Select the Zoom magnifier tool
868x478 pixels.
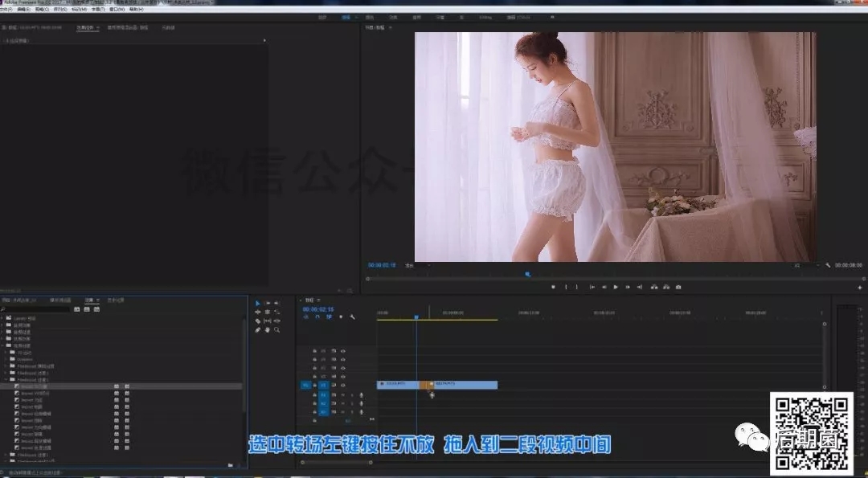pos(276,329)
